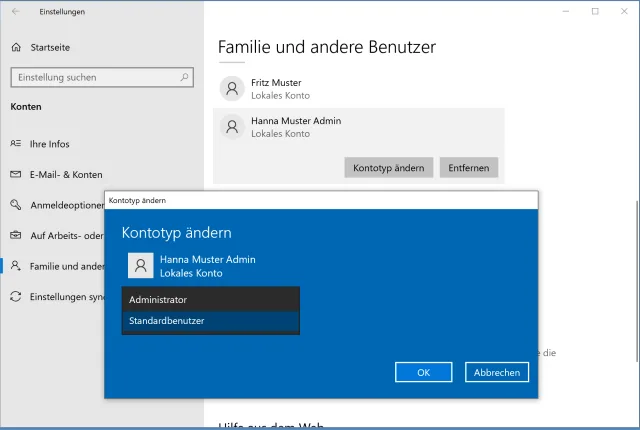
Task: Cancel dialog with Abbrechen button
Action: (x=496, y=372)
